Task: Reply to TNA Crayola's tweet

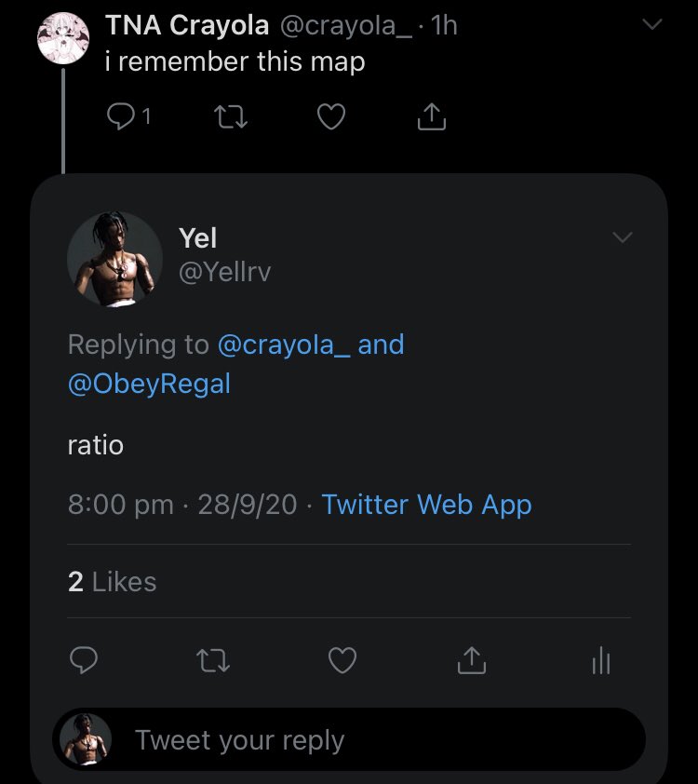Action: click(121, 116)
